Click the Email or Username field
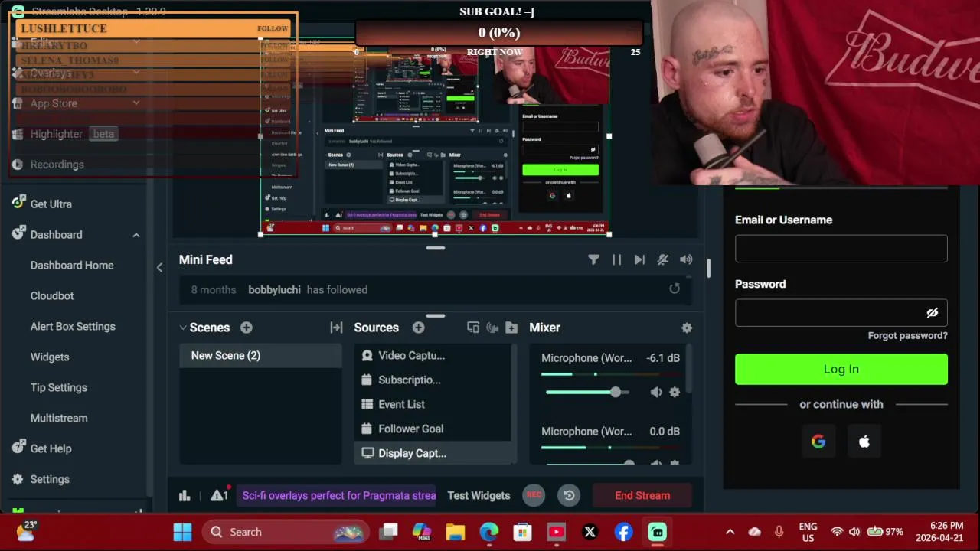The width and height of the screenshot is (980, 551). (841, 249)
